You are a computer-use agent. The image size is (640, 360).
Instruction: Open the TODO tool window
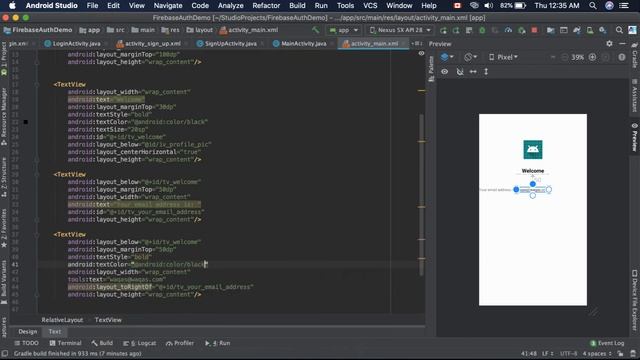(x=26, y=343)
